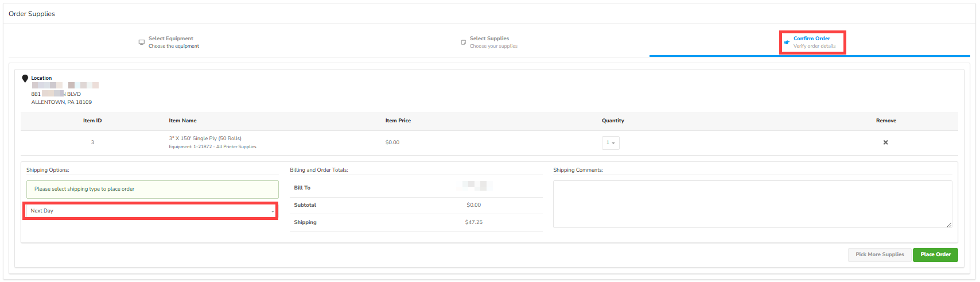Image resolution: width=980 pixels, height=282 pixels.
Task: Open the Quantity dropdown for item 3
Action: 610,143
